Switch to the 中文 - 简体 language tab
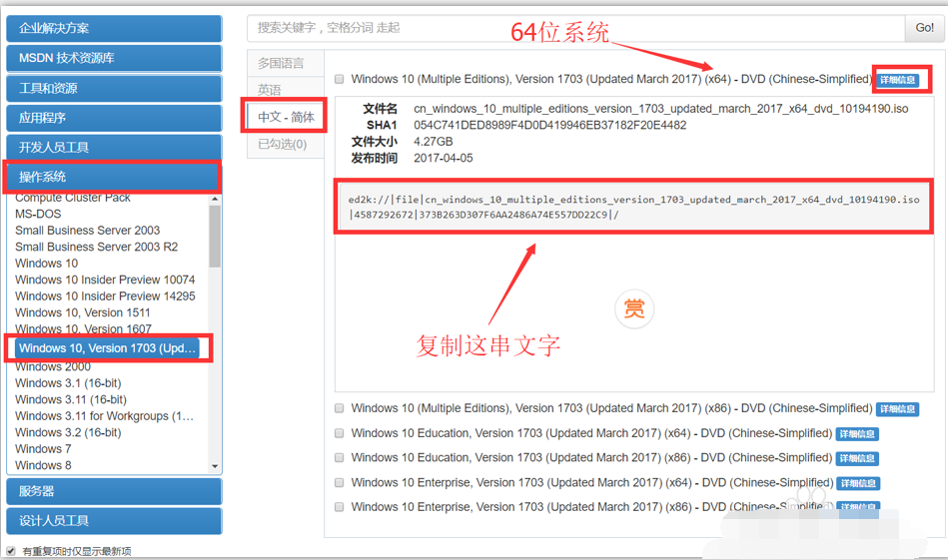This screenshot has width=948, height=560. pyautogui.click(x=286, y=117)
